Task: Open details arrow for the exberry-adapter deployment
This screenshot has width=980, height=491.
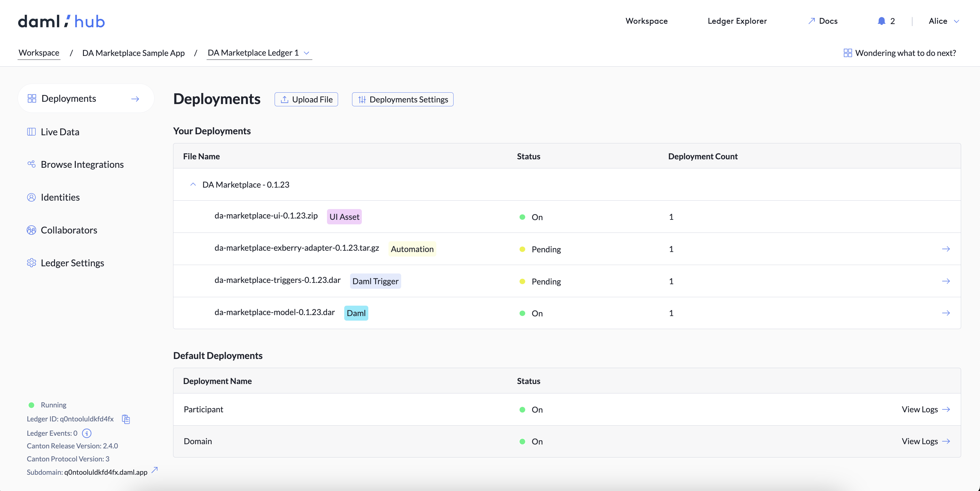Action: point(946,249)
